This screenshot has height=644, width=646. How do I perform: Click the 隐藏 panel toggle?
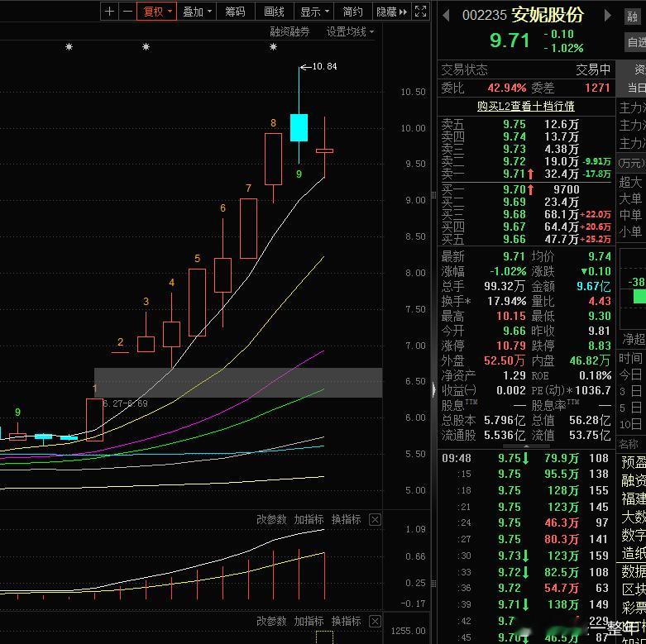click(x=391, y=12)
